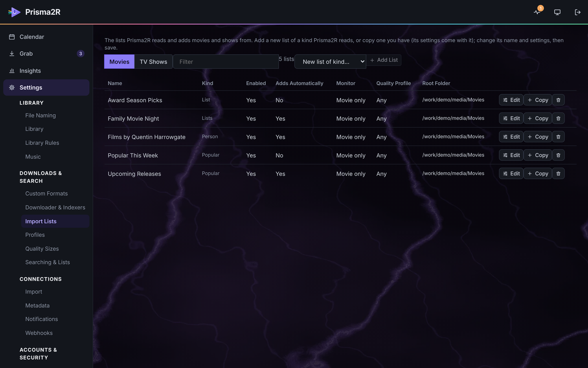Click the sign out icon
The width and height of the screenshot is (588, 368).
(x=577, y=12)
